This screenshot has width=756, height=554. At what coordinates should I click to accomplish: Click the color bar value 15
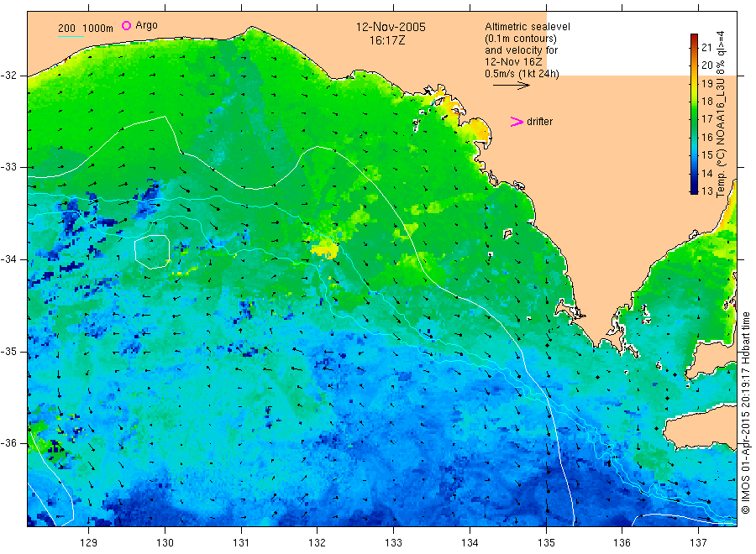pos(706,155)
